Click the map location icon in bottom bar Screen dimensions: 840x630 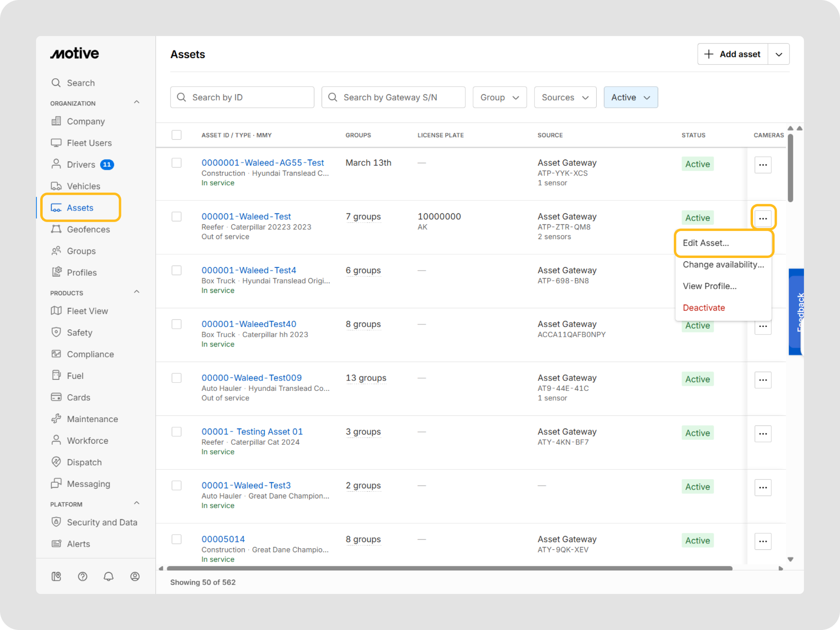pos(56,577)
